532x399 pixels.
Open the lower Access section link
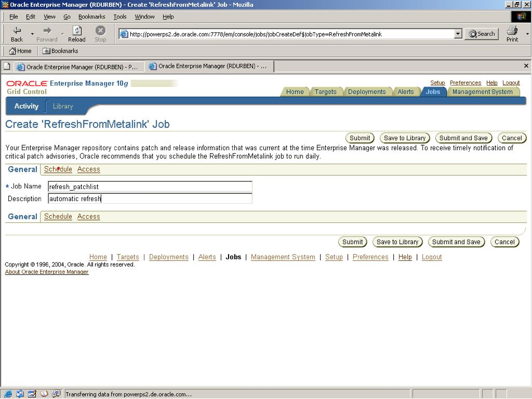coord(88,216)
